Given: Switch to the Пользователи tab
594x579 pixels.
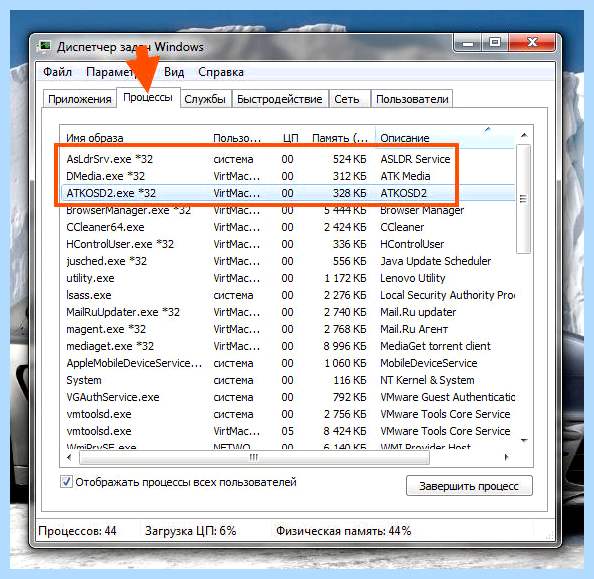Looking at the screenshot, I should coord(412,99).
